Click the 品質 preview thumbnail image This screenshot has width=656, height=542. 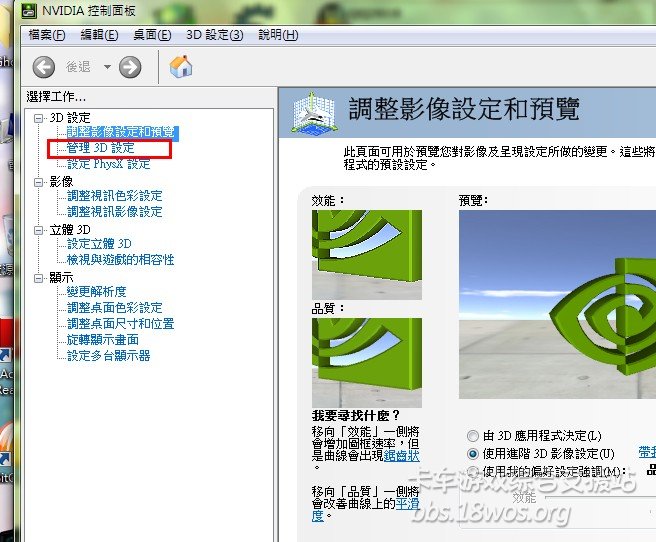[x=366, y=361]
